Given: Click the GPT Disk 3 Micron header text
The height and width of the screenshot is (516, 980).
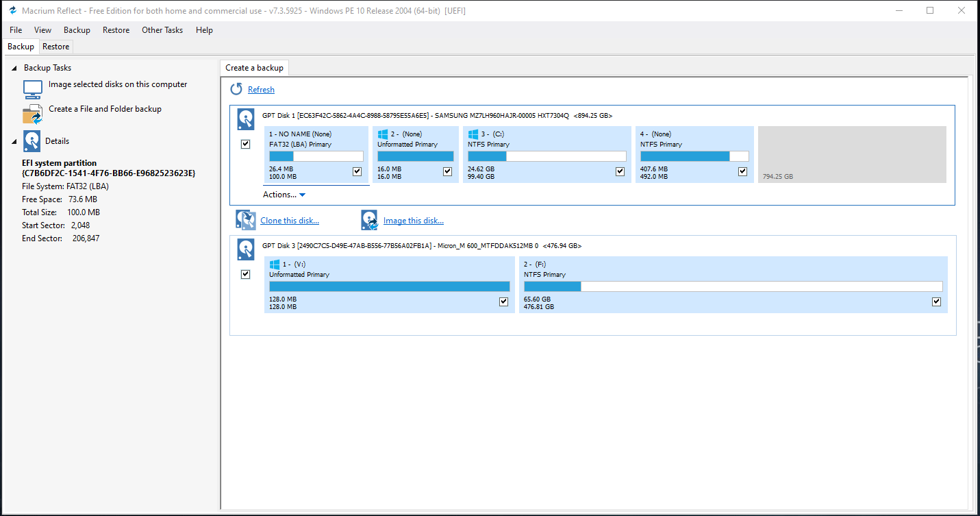Looking at the screenshot, I should tap(422, 245).
